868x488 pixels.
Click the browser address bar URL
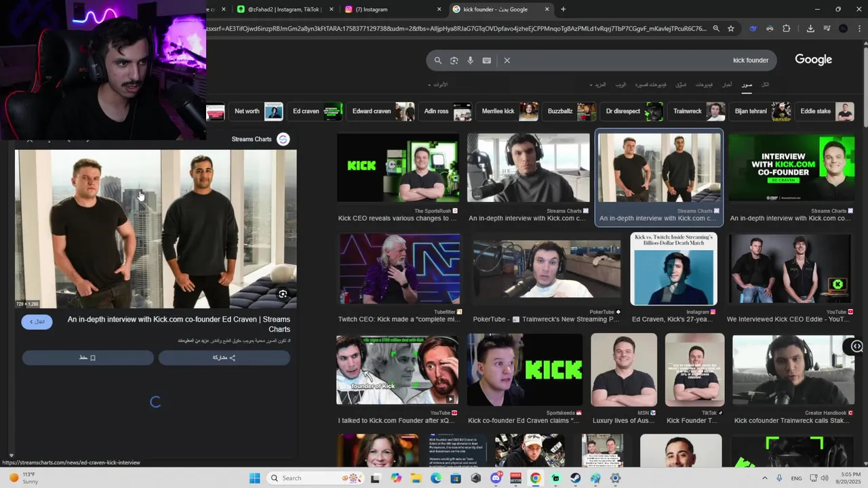(x=458, y=28)
